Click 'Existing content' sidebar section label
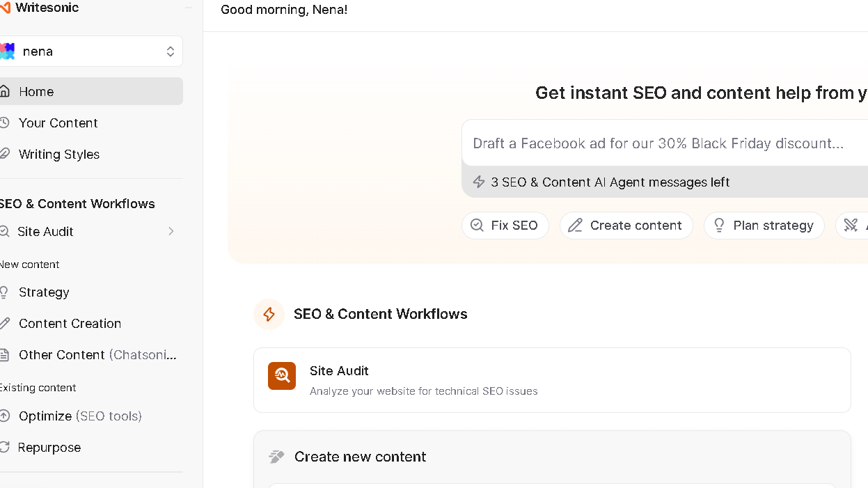Viewport: 868px width, 488px height. point(38,388)
